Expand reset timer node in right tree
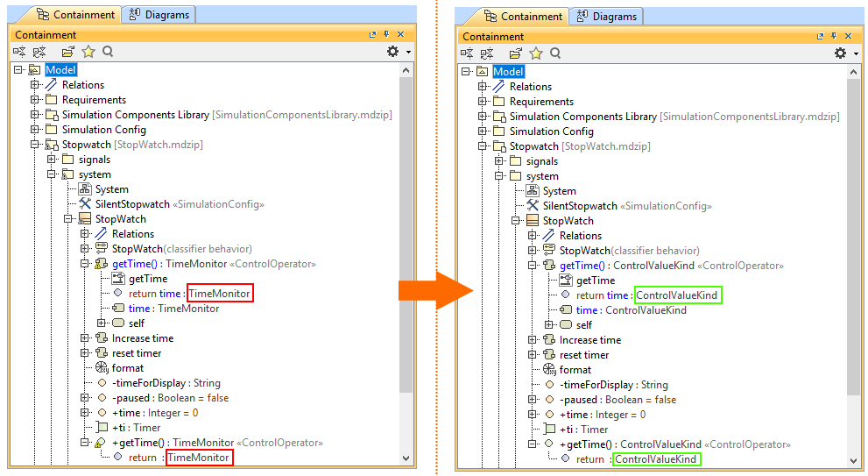This screenshot has height=476, width=868. 532,355
